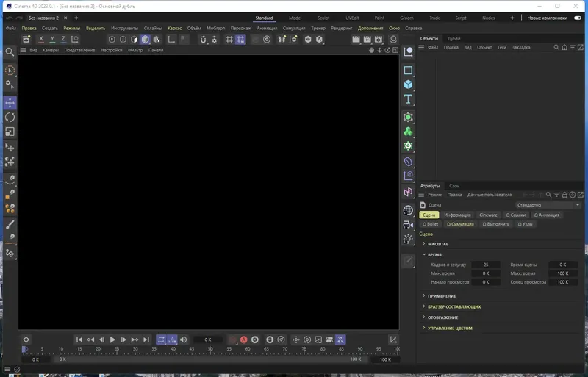This screenshot has width=588, height=377.
Task: Enable Edges mode
Action: tap(123, 40)
